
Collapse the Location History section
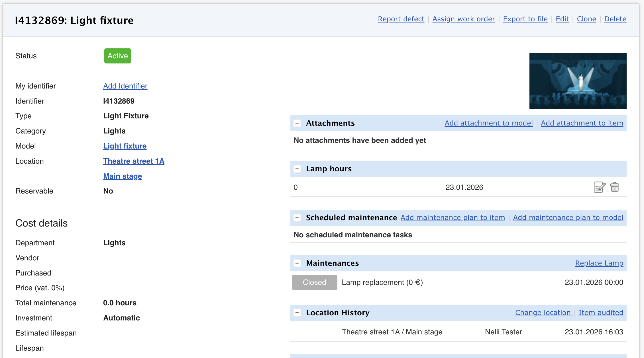coord(297,313)
